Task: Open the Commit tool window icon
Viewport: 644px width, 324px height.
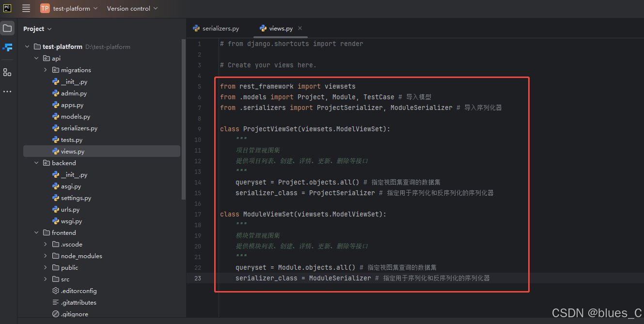Action: point(7,47)
